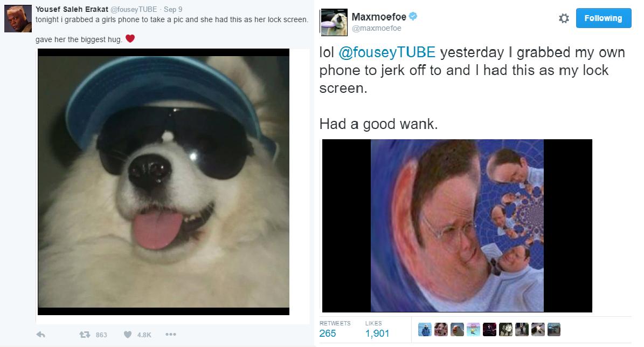Enlarge the dog with sunglasses photo

pyautogui.click(x=163, y=182)
